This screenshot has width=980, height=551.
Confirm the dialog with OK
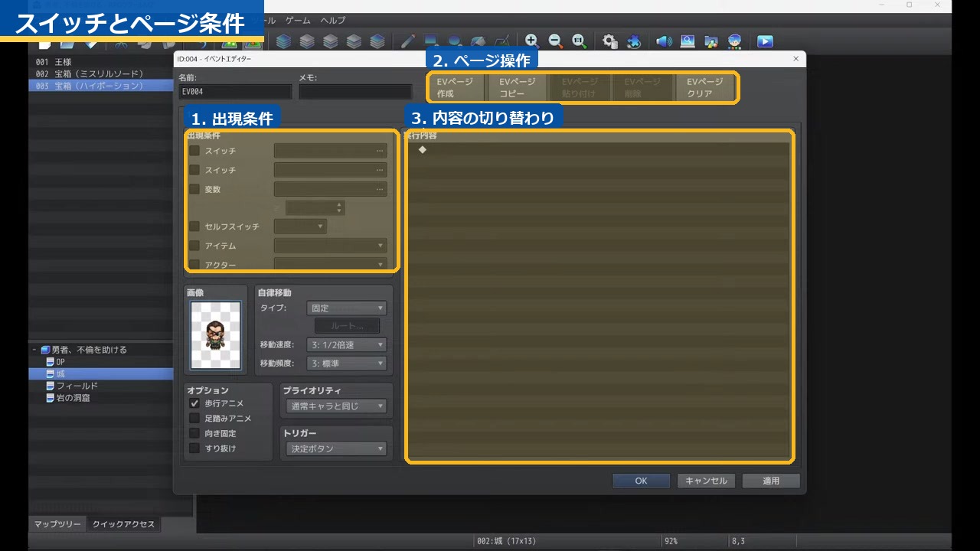pyautogui.click(x=641, y=481)
